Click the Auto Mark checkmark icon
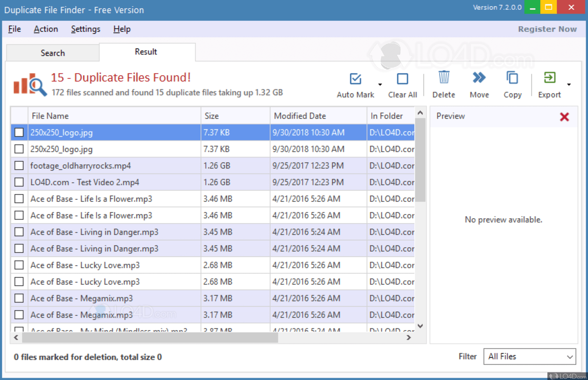 (x=355, y=79)
